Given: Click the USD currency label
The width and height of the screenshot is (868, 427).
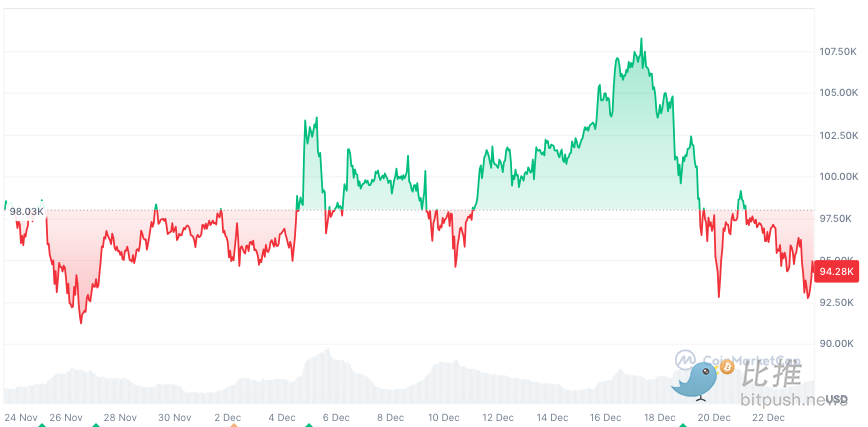Looking at the screenshot, I should (x=836, y=399).
